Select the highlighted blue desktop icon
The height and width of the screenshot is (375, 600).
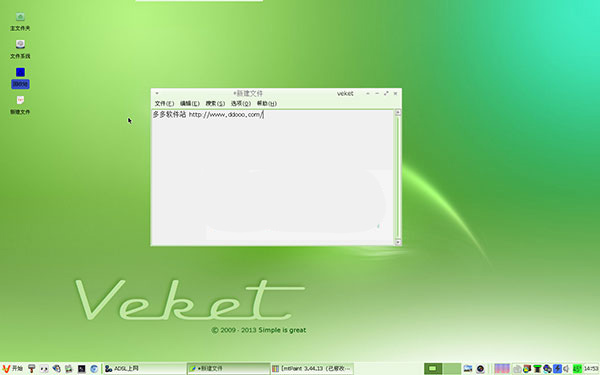[x=20, y=78]
